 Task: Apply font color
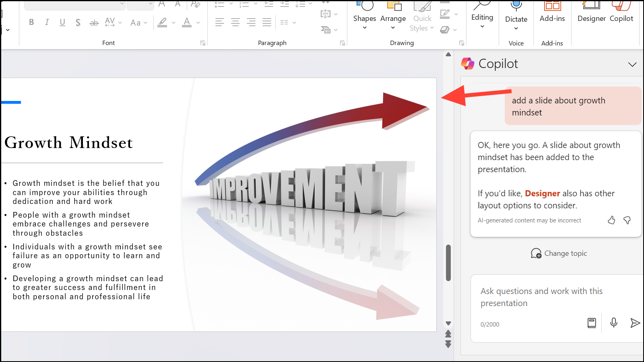coord(187,23)
